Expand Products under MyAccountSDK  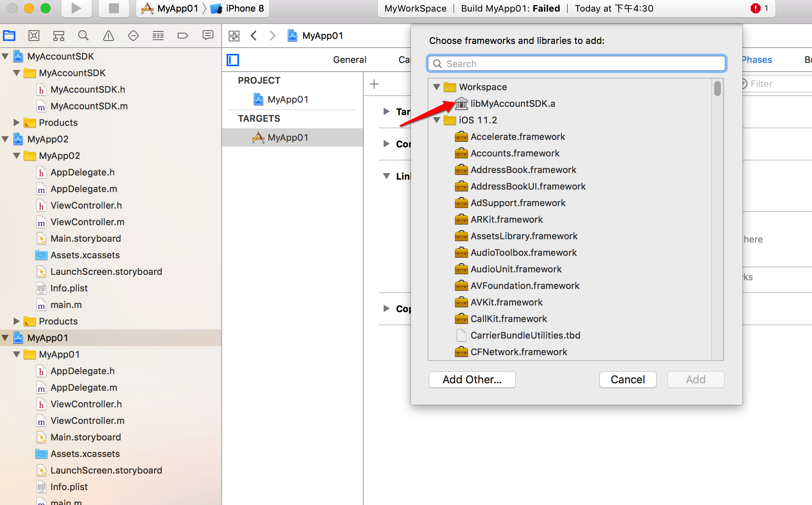click(17, 123)
